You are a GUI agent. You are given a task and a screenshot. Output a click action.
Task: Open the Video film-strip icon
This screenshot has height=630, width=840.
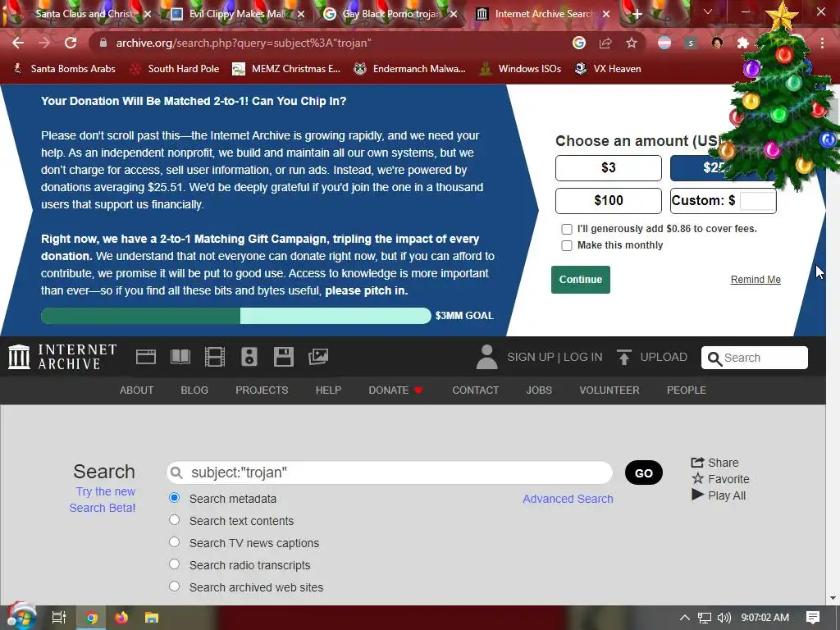[x=215, y=357]
